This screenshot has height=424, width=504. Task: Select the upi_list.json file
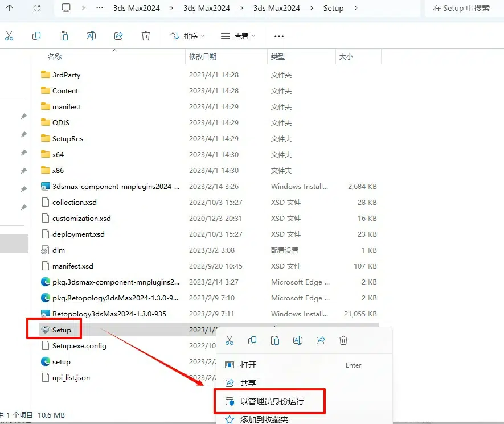[x=71, y=377]
